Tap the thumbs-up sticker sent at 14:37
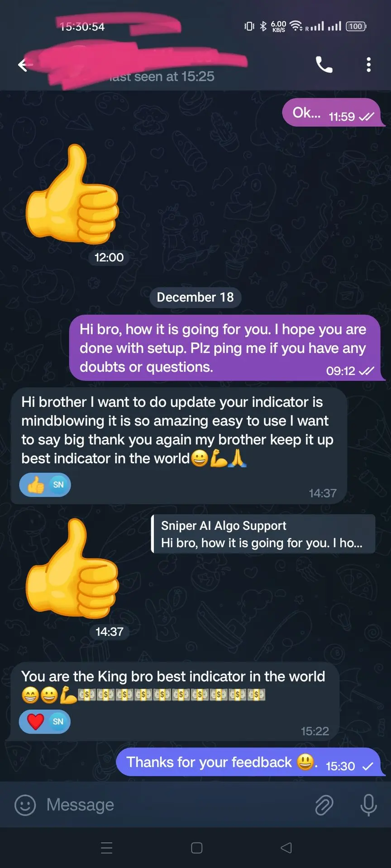Viewport: 391px width, 868px height. pos(72,568)
